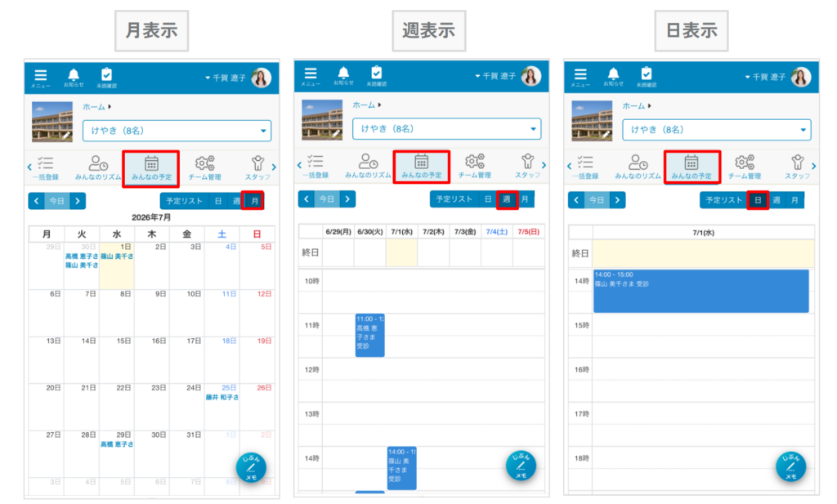
Task: Select みんなの予定 tab in week panel
Action: click(421, 167)
